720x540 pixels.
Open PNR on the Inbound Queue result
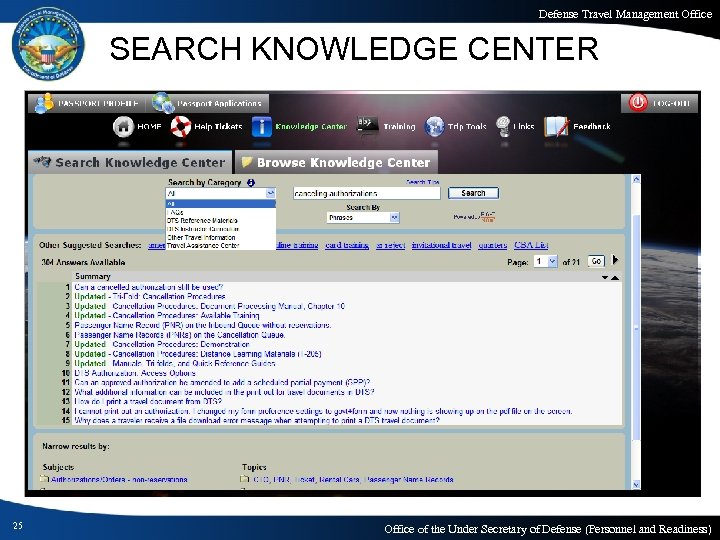[202, 325]
